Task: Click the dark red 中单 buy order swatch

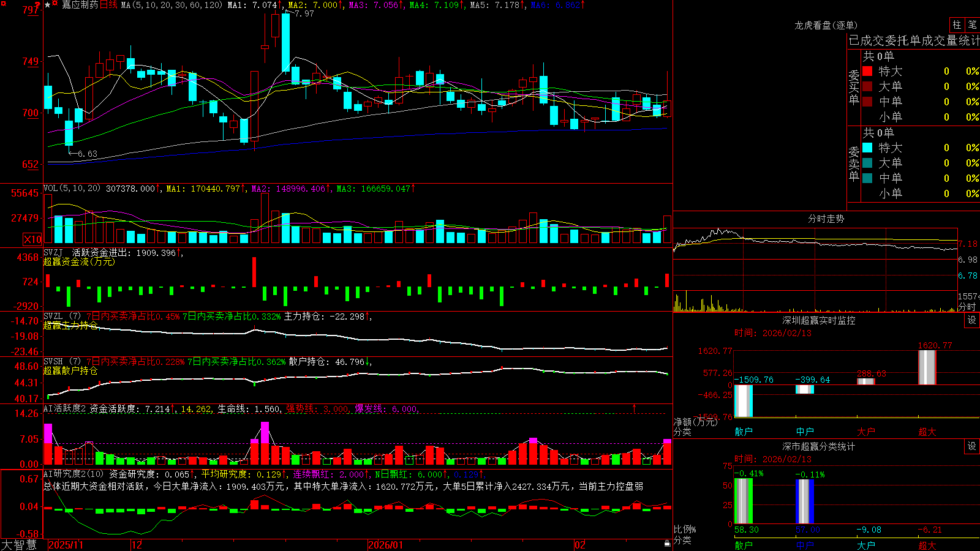Action: pos(867,102)
